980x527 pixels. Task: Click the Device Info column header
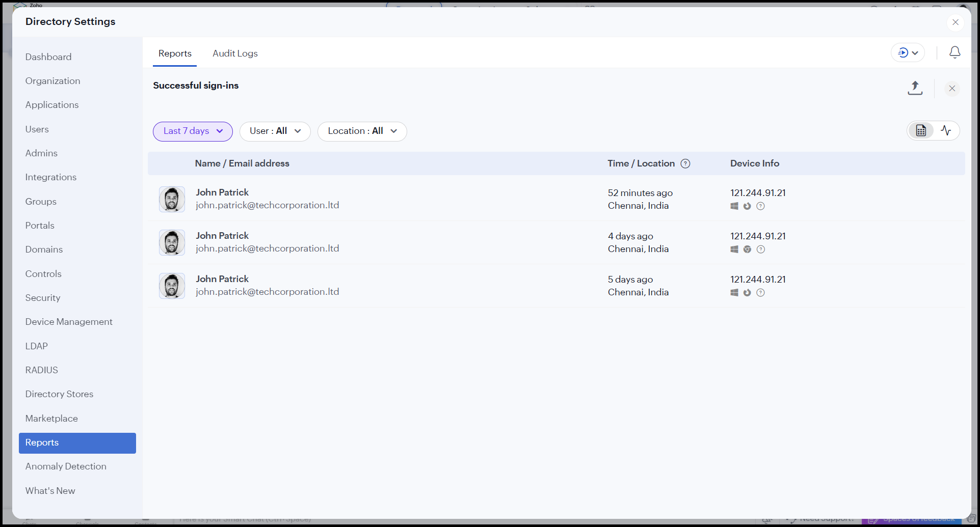click(x=755, y=163)
